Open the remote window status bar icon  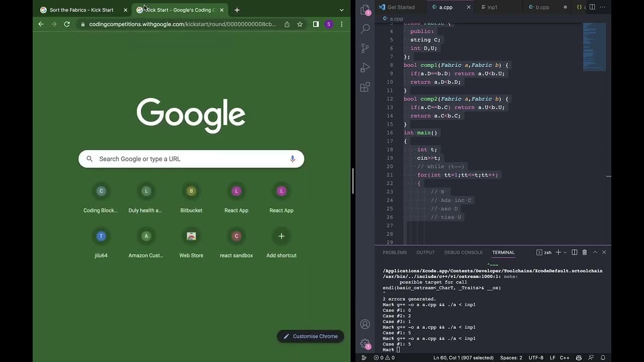point(364,358)
